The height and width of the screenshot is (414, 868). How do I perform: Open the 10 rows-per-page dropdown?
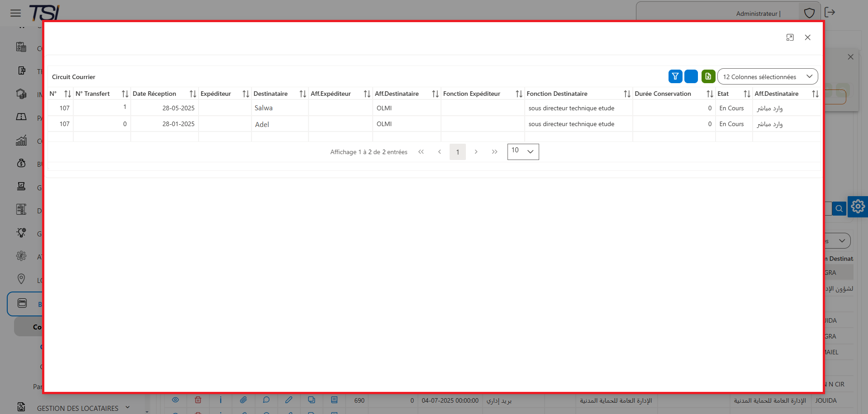point(523,151)
